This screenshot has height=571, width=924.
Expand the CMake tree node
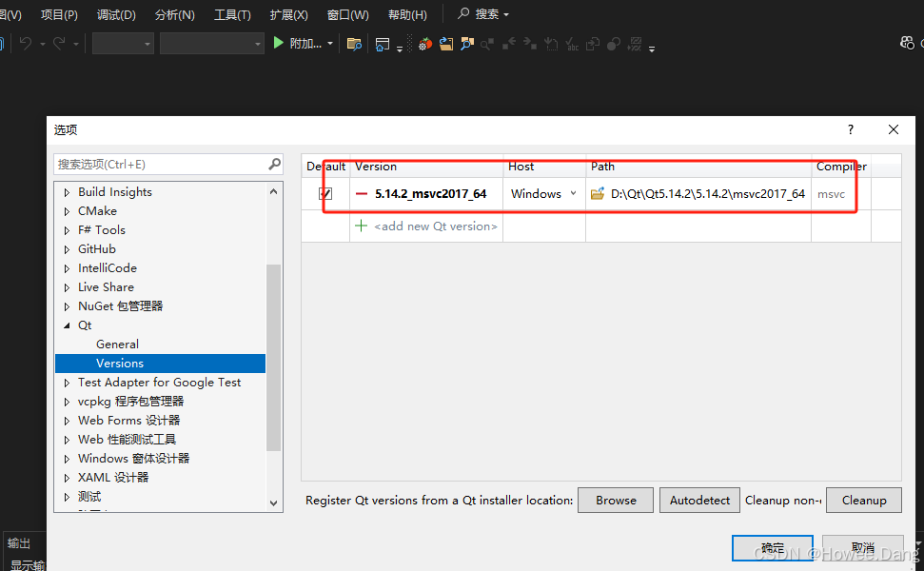pyautogui.click(x=67, y=211)
